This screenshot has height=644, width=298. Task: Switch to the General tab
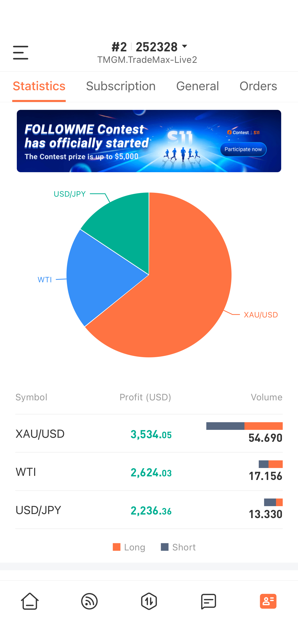tap(198, 86)
